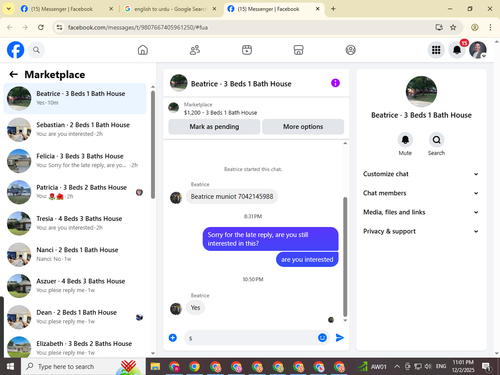This screenshot has width=500, height=375.
Task: Bookmark this page with the star icon
Action: [x=453, y=27]
